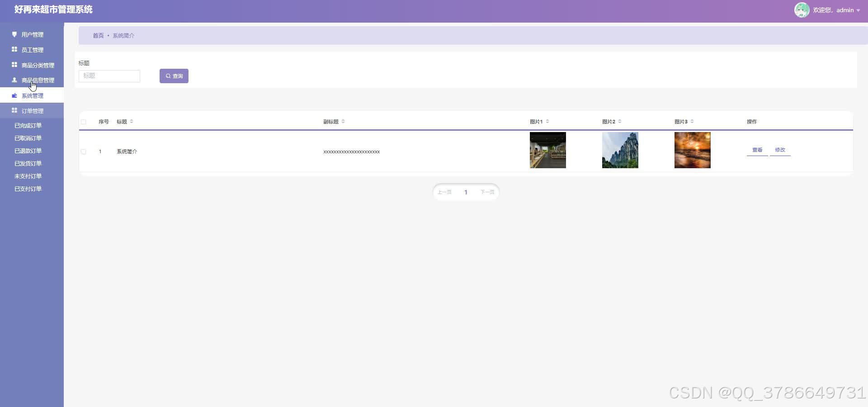Click the 用户管理 sidebar icon

[14, 34]
